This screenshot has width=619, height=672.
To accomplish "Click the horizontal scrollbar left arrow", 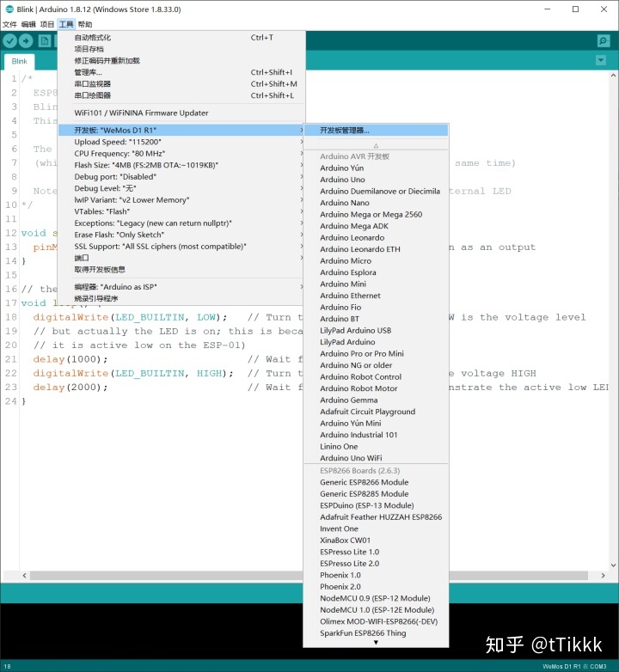I will coord(24,575).
